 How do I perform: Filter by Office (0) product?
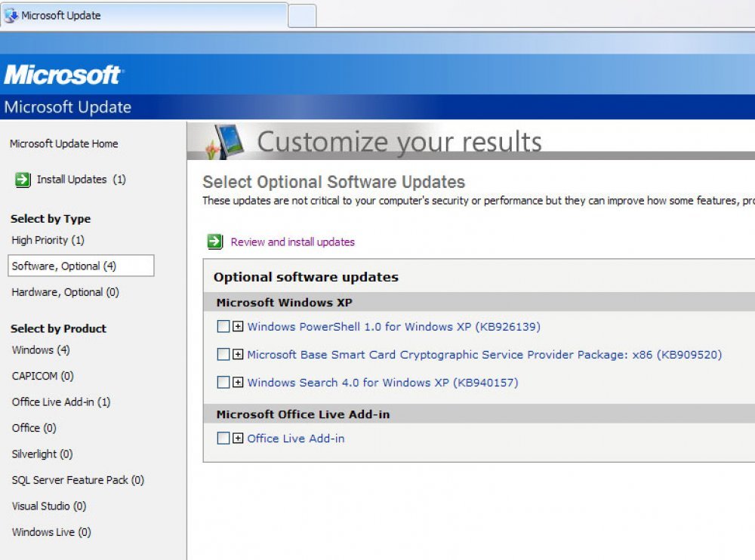pos(34,428)
